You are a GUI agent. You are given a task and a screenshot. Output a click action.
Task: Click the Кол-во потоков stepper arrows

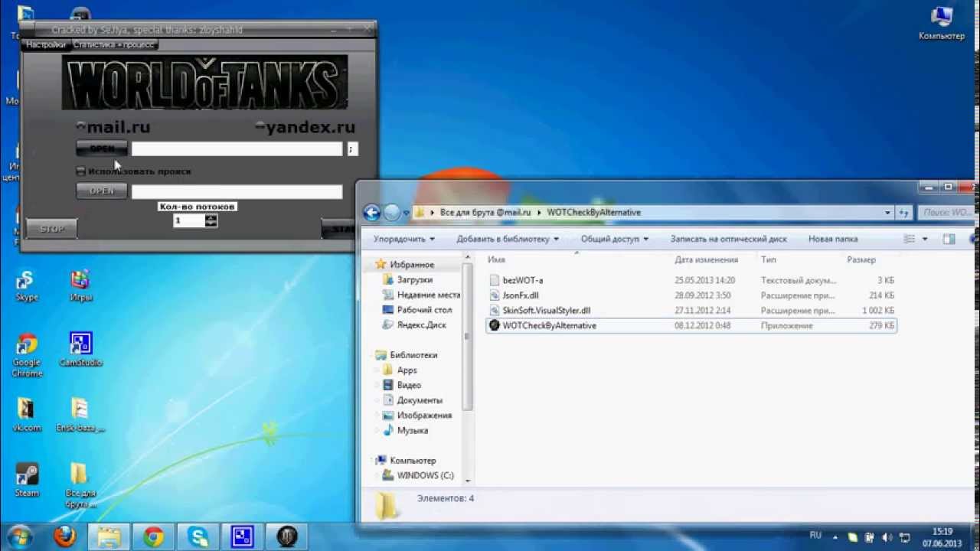(x=211, y=220)
